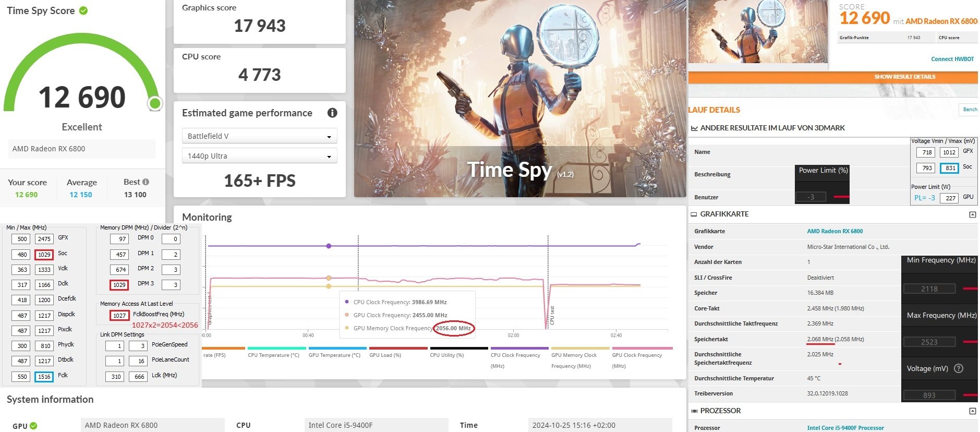Toggle the CPU Clock Frequency legend
Image resolution: width=980 pixels, height=432 pixels.
(x=519, y=358)
